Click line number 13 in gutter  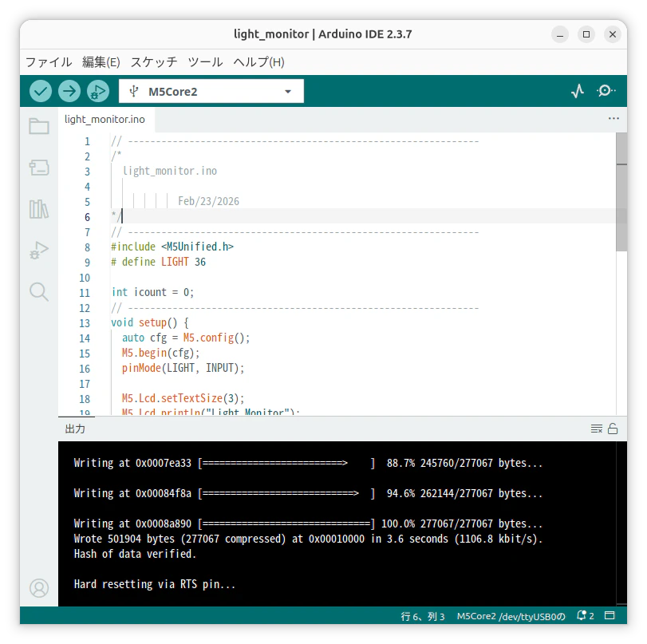[x=85, y=323]
